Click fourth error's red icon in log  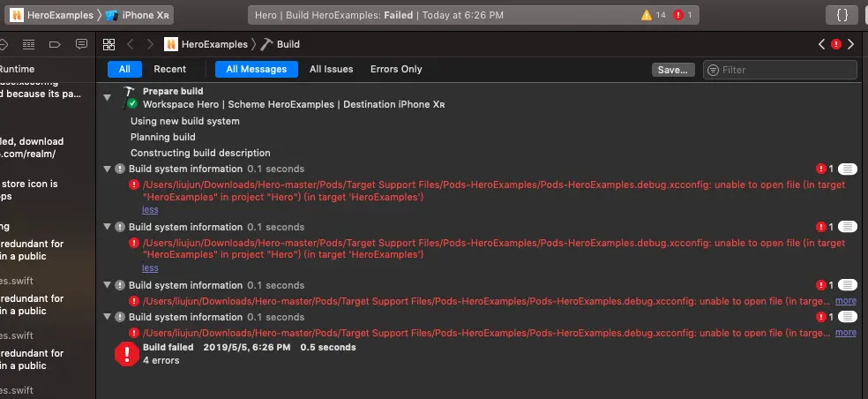tap(134, 333)
